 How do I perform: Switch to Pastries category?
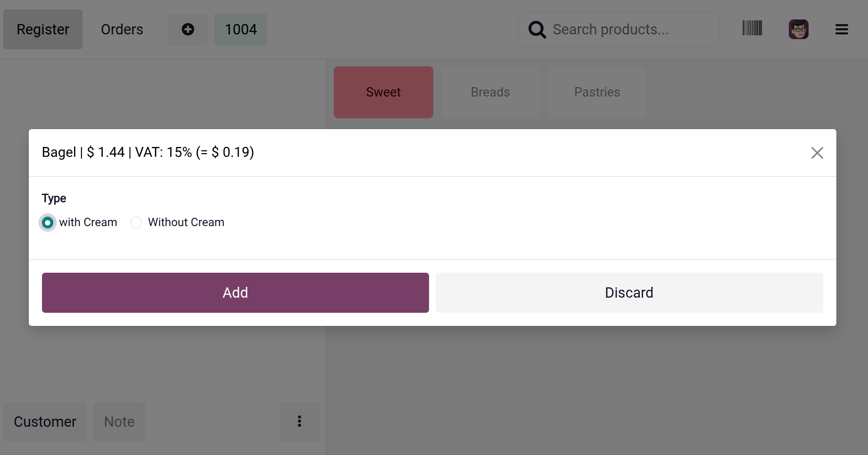coord(597,92)
